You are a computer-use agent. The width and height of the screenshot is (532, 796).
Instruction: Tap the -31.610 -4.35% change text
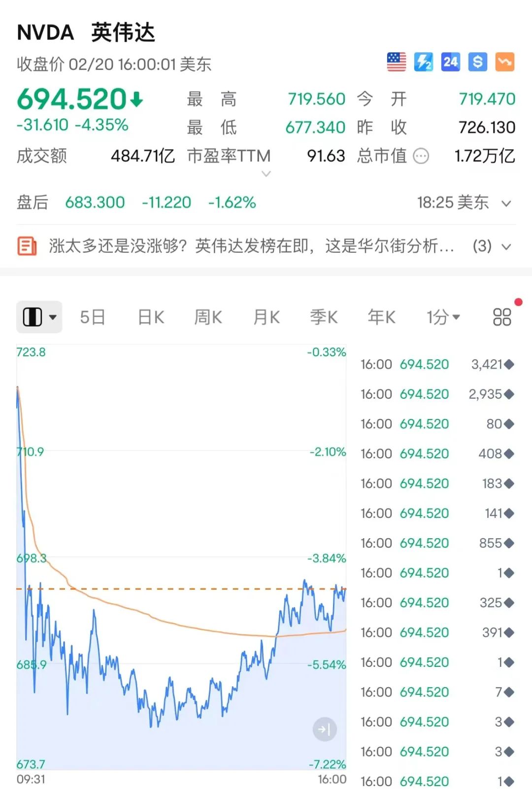pyautogui.click(x=72, y=125)
